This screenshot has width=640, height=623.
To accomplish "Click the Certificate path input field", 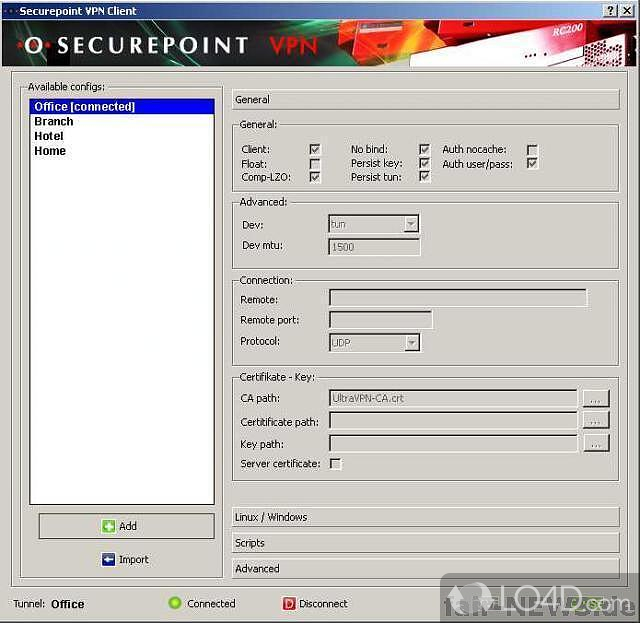I will [453, 421].
